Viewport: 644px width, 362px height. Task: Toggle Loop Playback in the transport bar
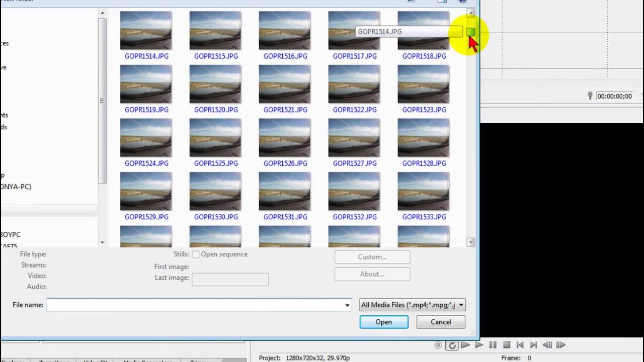click(452, 345)
